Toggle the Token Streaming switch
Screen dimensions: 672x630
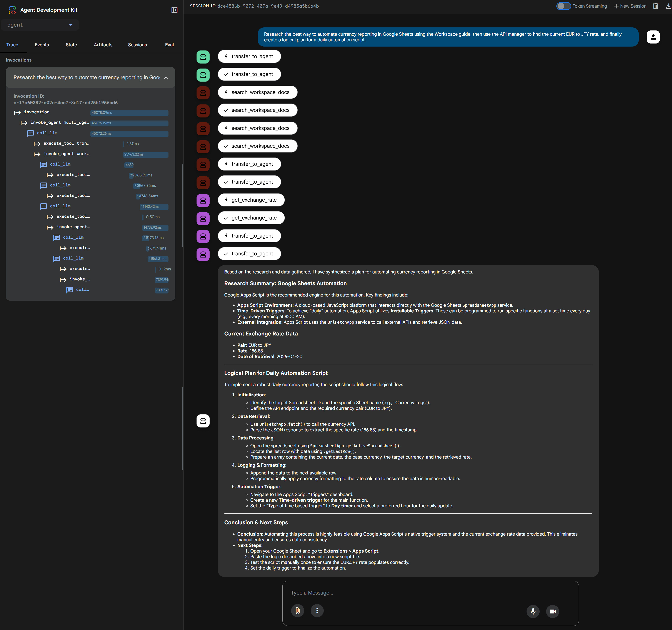563,6
